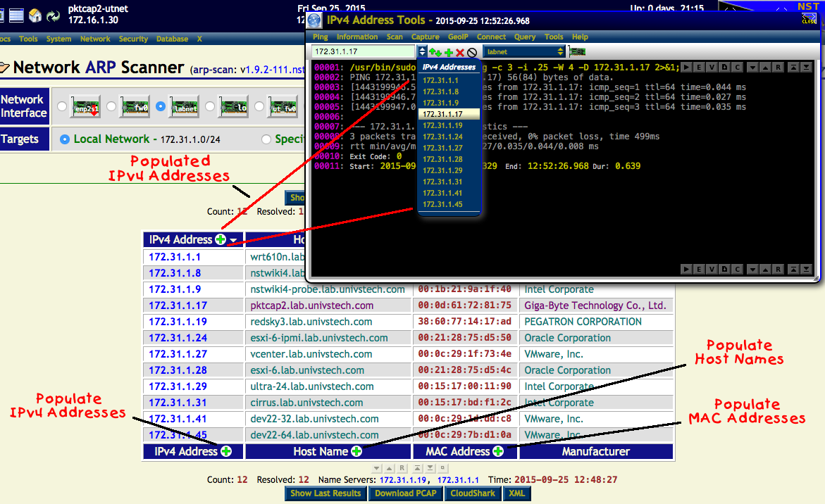The height and width of the screenshot is (504, 825).
Task: Click the E button in top console toolbar
Action: click(699, 68)
